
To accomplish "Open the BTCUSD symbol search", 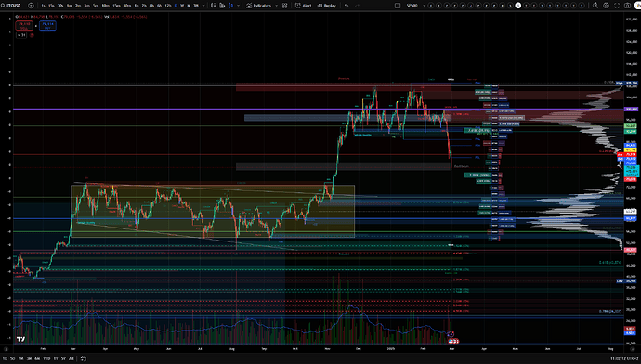I will 11,6.
